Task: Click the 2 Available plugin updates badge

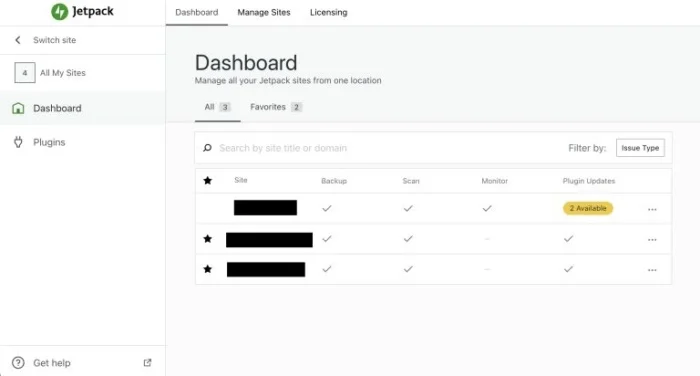Action: pos(588,209)
